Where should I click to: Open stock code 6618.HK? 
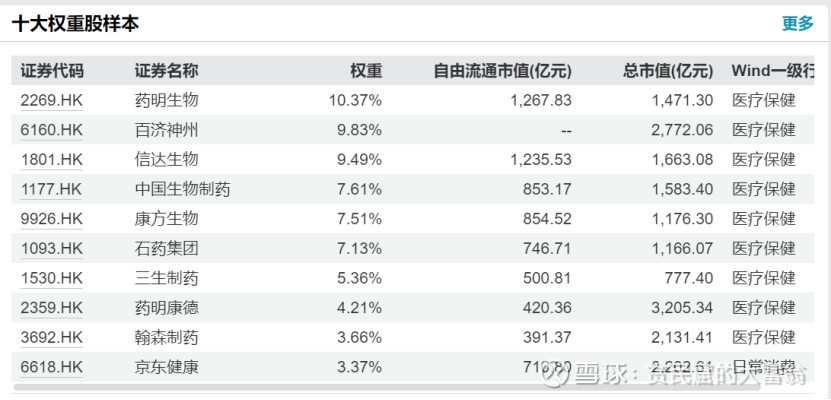[51, 367]
